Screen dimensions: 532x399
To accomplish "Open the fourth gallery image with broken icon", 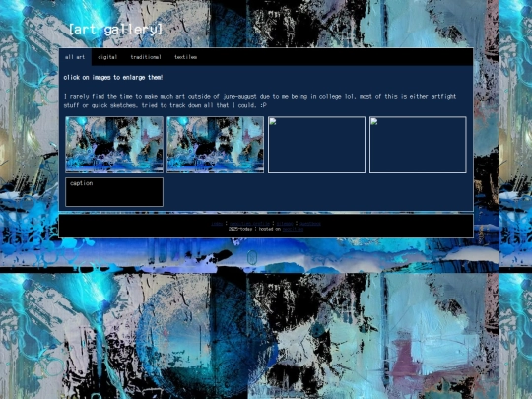I will pos(418,145).
